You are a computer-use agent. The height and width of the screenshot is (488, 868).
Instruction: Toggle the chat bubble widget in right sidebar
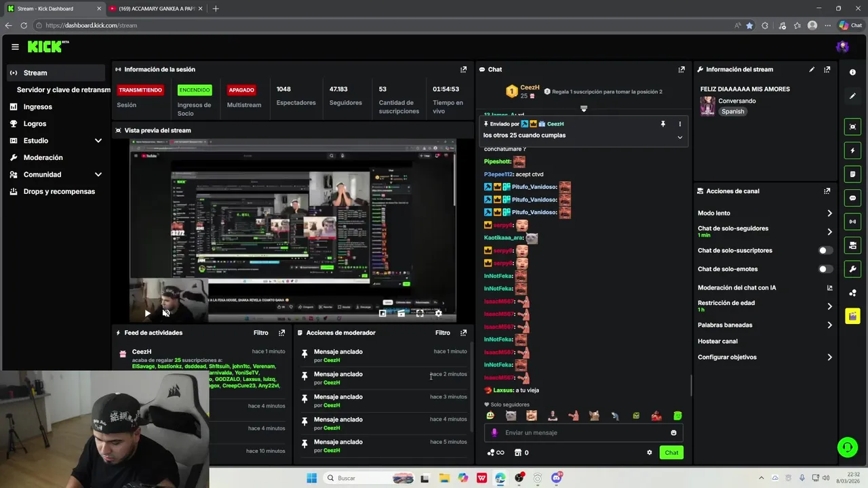click(852, 198)
